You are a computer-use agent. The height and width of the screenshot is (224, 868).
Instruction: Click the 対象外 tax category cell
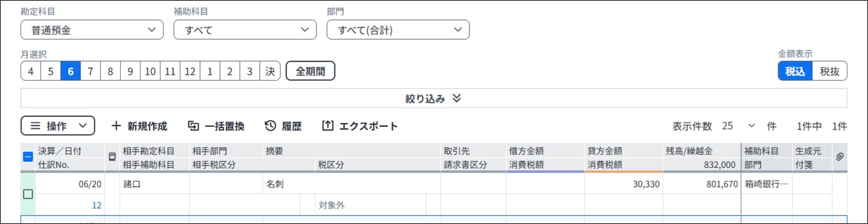[x=371, y=204]
